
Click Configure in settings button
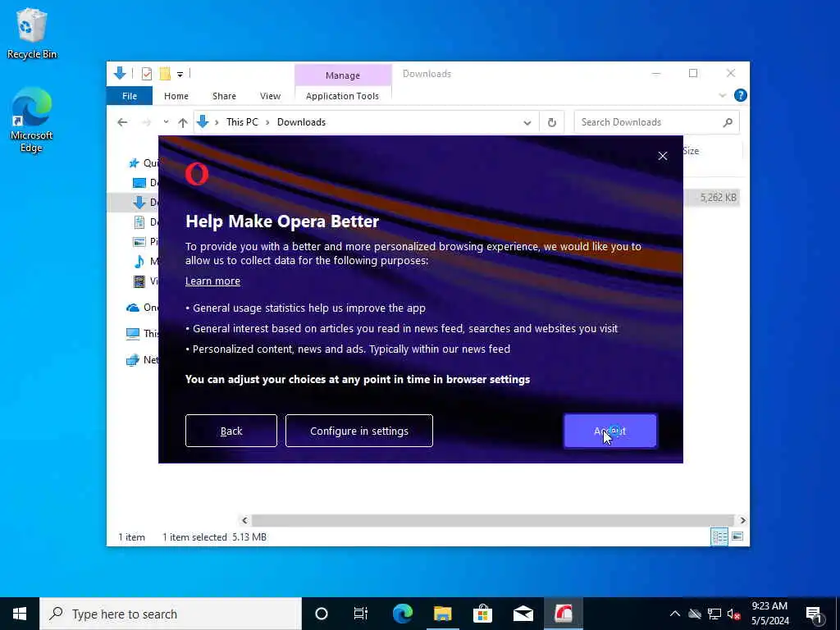point(359,431)
